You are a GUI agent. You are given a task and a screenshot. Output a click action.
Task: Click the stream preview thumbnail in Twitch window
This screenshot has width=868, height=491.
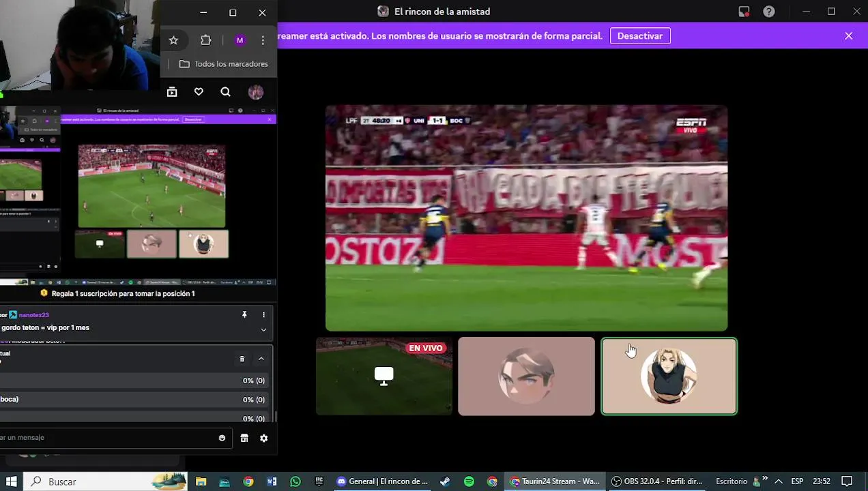click(151, 185)
